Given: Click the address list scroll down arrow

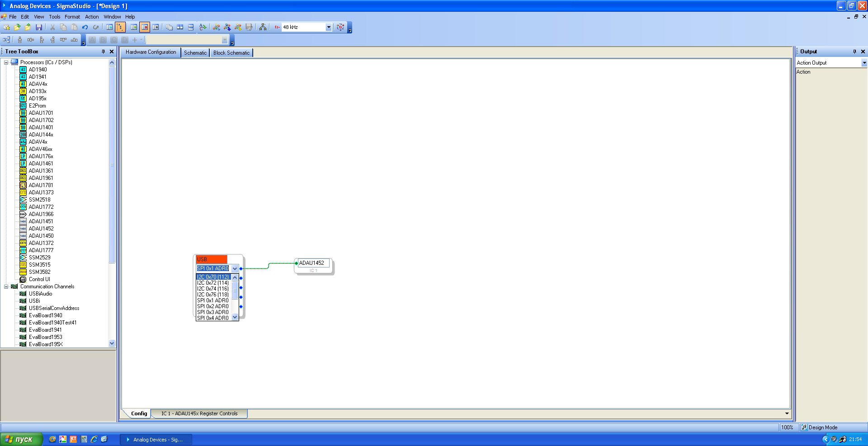Looking at the screenshot, I should (235, 317).
